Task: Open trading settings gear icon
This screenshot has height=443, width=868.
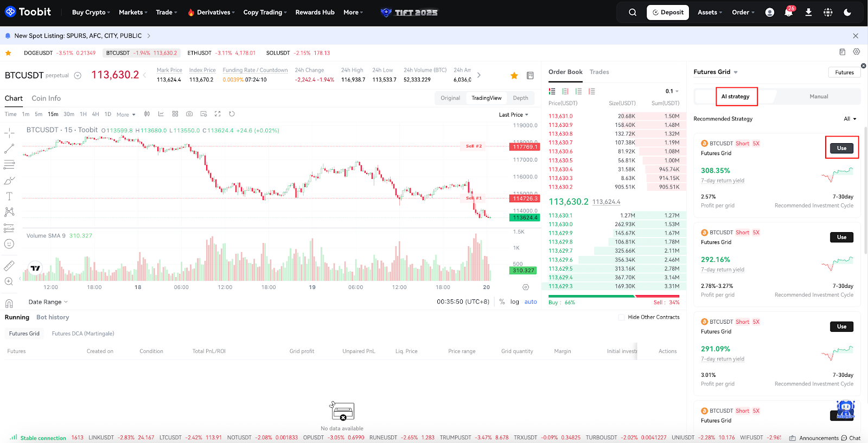Action: (x=857, y=52)
